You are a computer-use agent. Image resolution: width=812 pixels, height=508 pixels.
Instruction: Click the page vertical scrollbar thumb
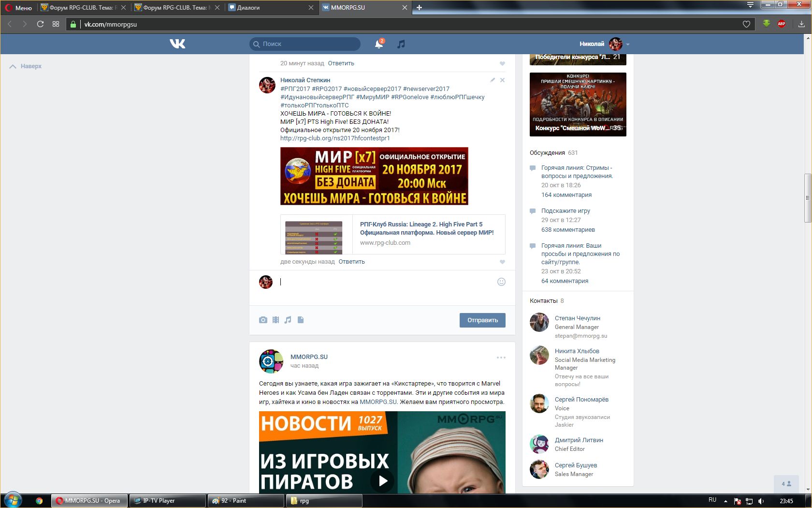pos(808,197)
